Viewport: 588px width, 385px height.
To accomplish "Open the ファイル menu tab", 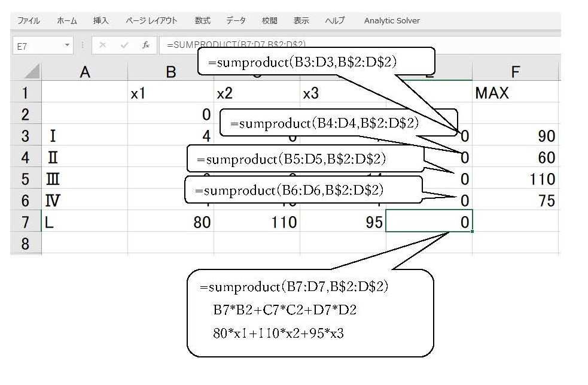I will pyautogui.click(x=28, y=20).
